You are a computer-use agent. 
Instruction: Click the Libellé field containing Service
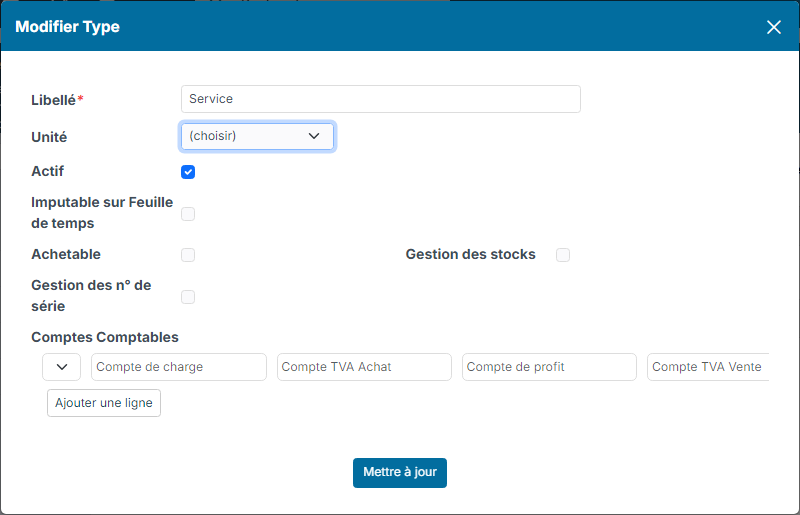[x=381, y=99]
